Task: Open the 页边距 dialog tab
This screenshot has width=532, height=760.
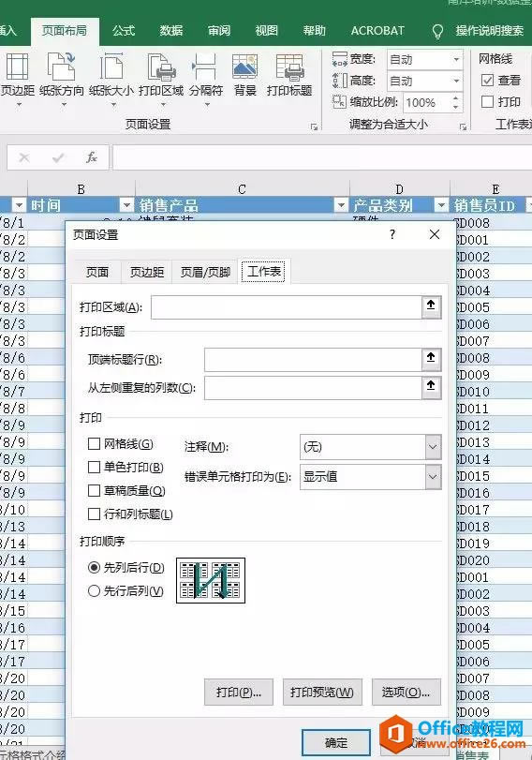Action: pyautogui.click(x=147, y=272)
